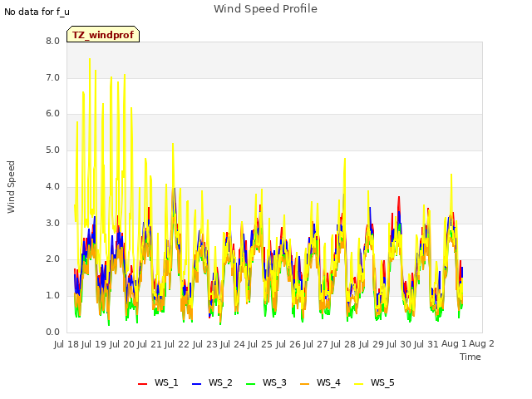Image resolution: width=532 pixels, height=399 pixels.
Task: Select the WS_3 legend label
Action: click(x=274, y=382)
